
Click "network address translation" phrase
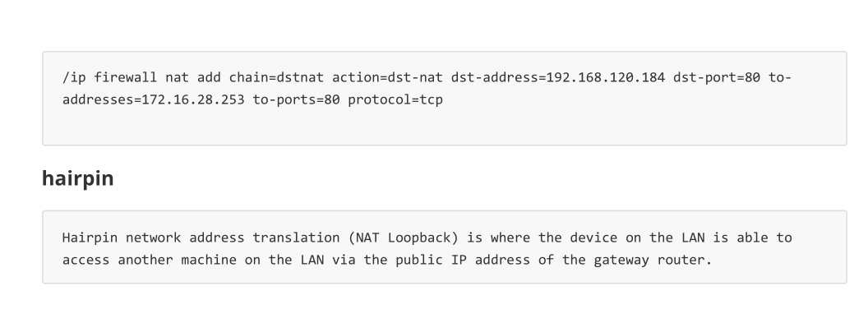point(233,238)
